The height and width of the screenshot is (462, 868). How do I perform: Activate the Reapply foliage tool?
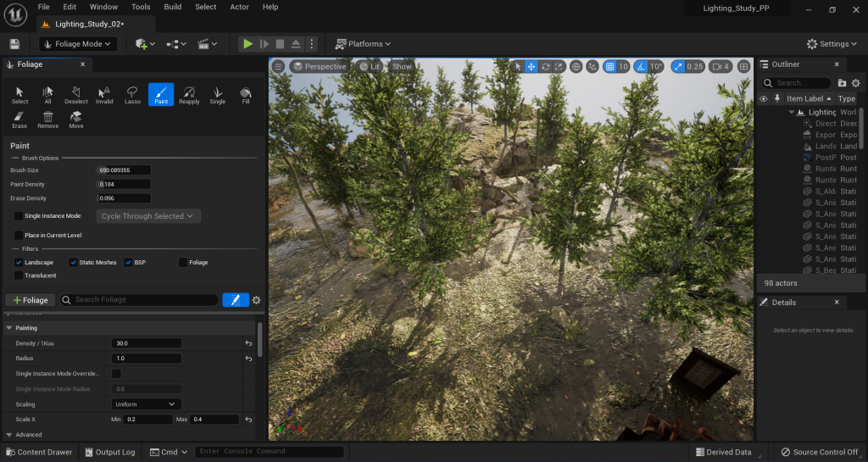coord(189,95)
